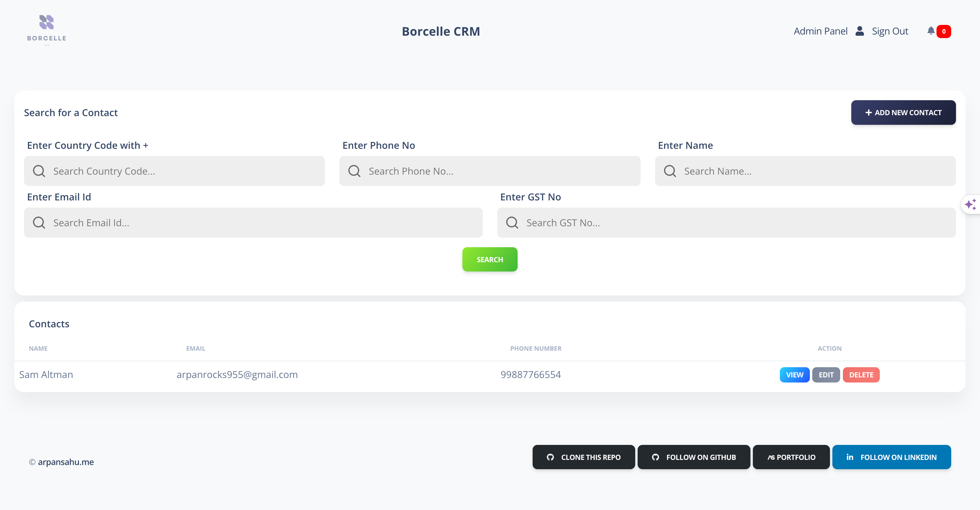Click the user profile icon
Screen dimensions: 980x510
tap(859, 31)
